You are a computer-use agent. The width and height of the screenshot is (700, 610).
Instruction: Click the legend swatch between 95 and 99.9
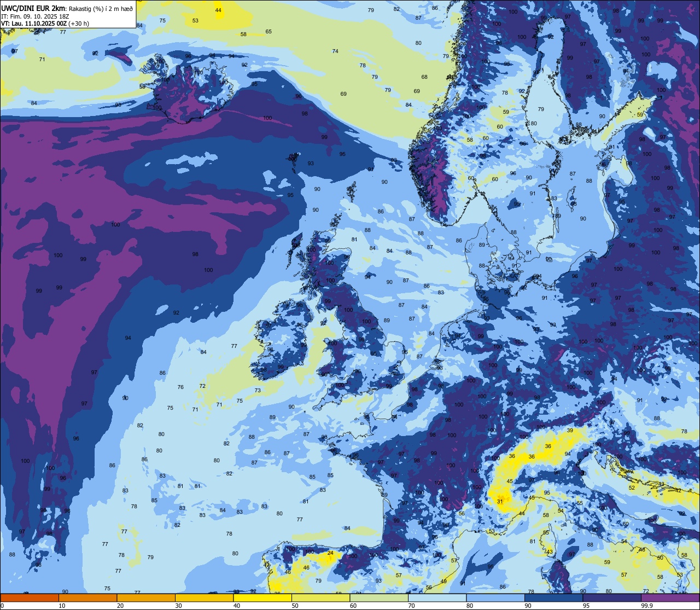(x=612, y=598)
